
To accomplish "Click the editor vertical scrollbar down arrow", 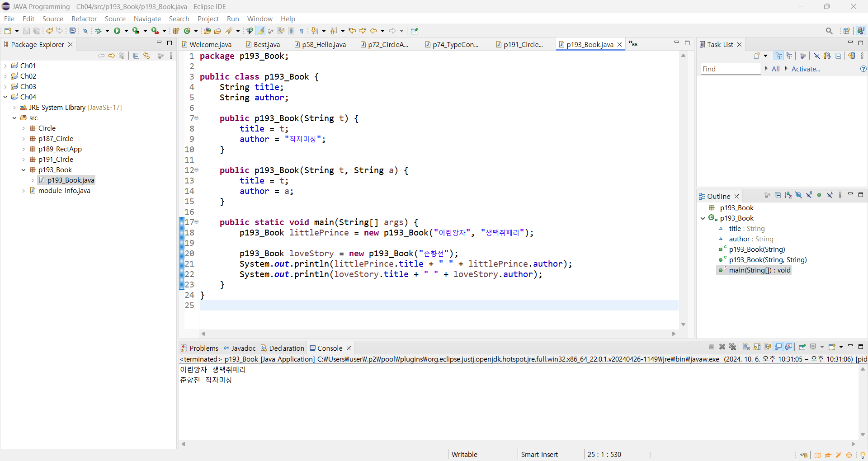I will pyautogui.click(x=683, y=324).
